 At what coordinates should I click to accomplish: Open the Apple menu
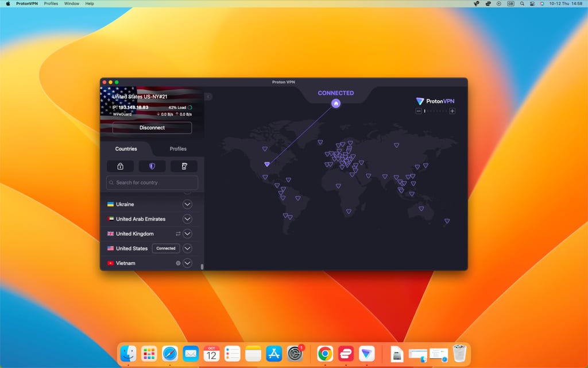pyautogui.click(x=8, y=3)
